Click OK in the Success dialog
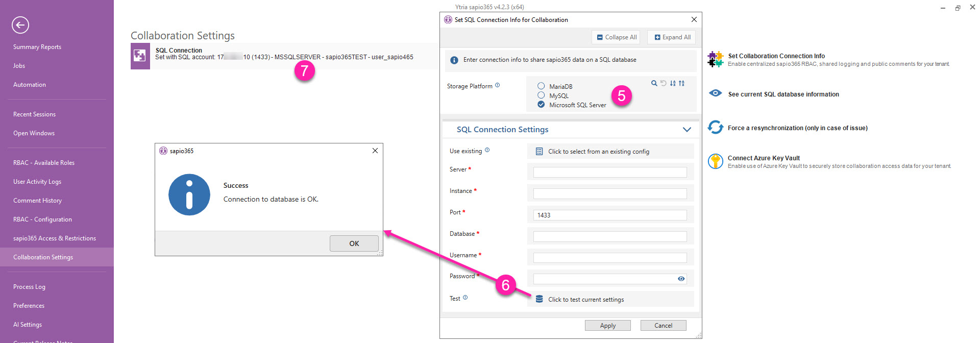 coord(354,243)
